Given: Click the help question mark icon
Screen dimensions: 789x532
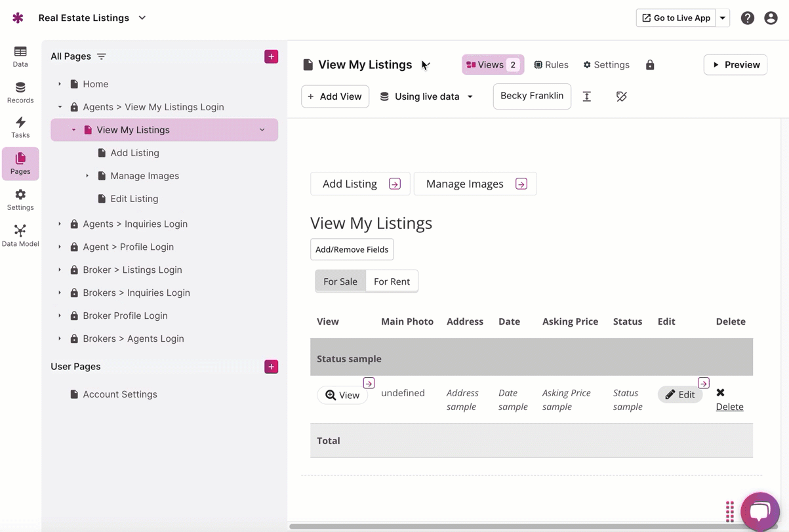Looking at the screenshot, I should pyautogui.click(x=747, y=18).
